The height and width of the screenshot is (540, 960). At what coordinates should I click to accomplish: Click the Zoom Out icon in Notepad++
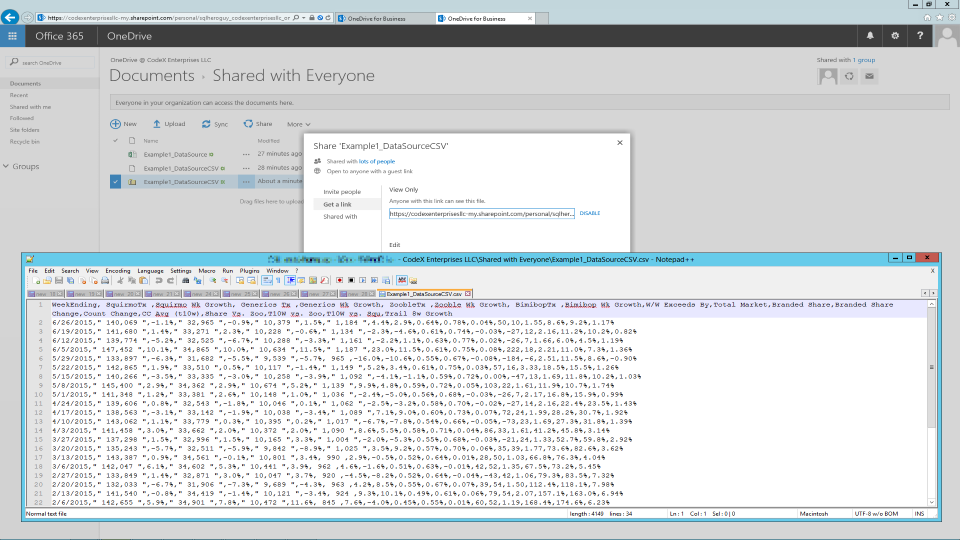click(225, 280)
